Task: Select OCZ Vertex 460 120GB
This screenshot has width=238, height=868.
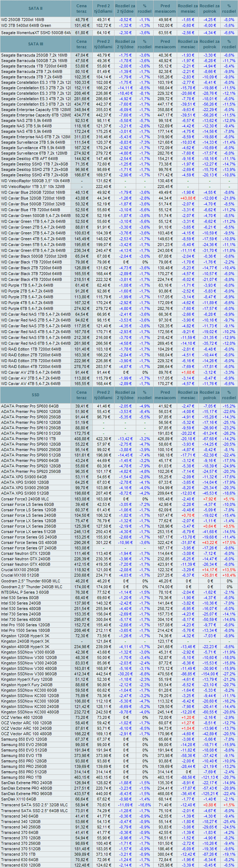Action: click(x=22, y=718)
